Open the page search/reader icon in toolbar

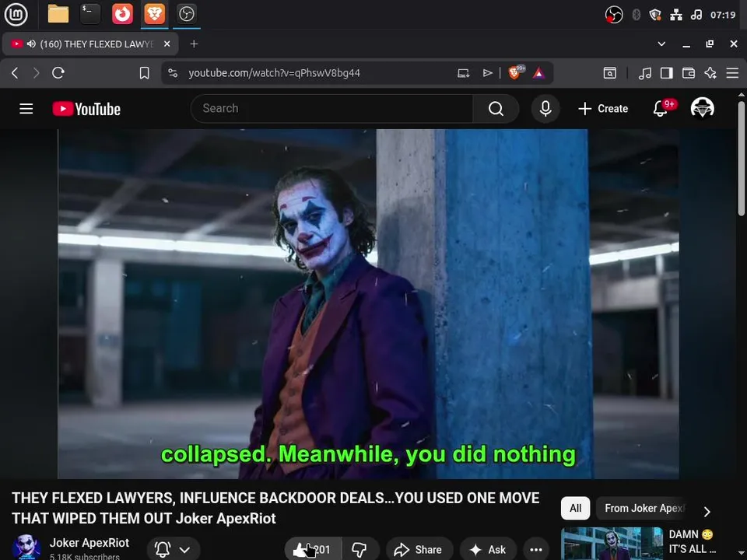click(610, 73)
